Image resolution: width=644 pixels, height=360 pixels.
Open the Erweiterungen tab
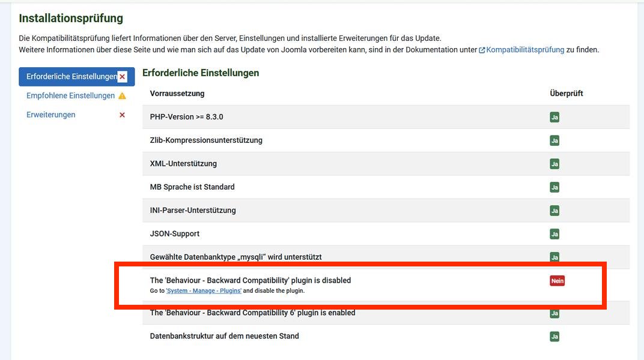pyautogui.click(x=50, y=114)
